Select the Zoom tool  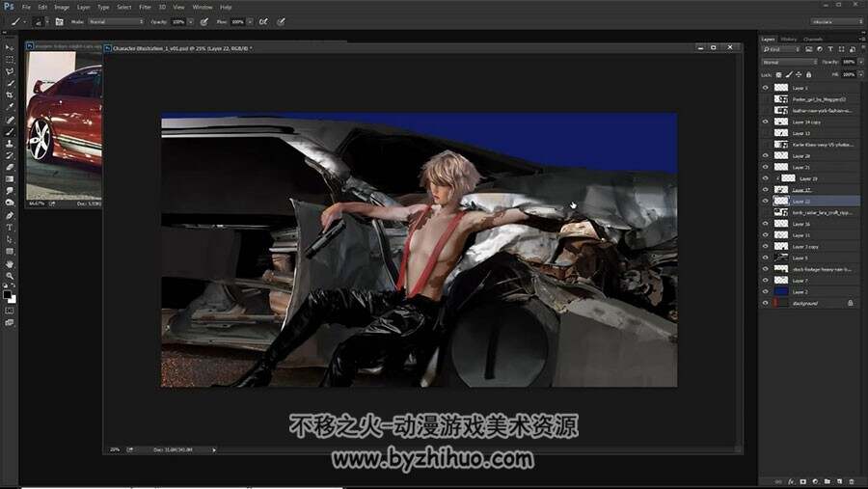tap(10, 275)
